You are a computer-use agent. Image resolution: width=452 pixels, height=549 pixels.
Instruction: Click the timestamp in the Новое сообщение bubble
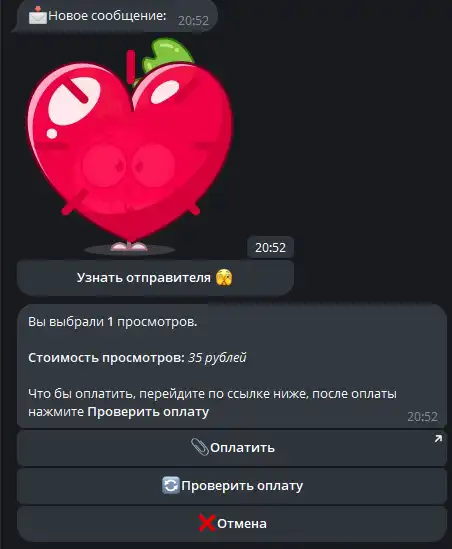(x=193, y=21)
